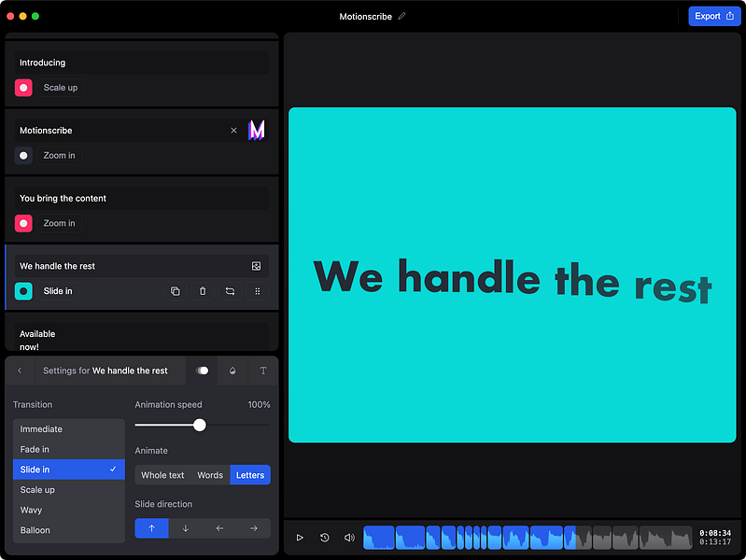The height and width of the screenshot is (560, 746).
Task: Click the pink color swatch for Introducing
Action: click(x=23, y=88)
